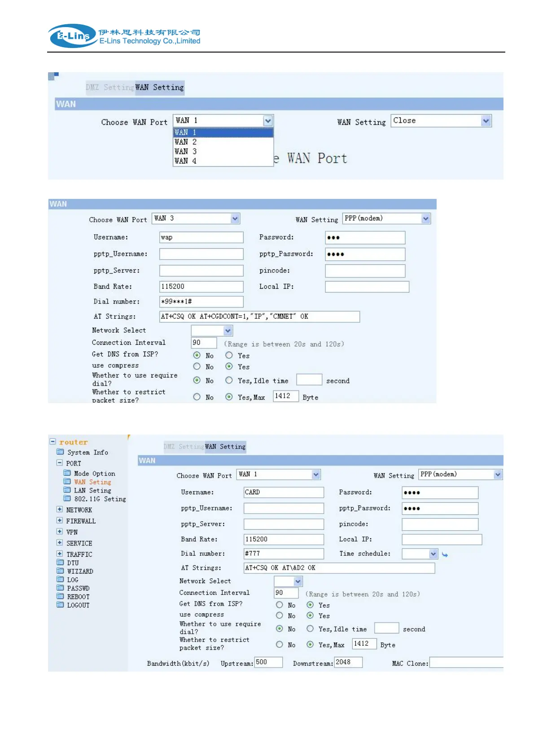The width and height of the screenshot is (534, 756).
Task: Select Yes for use compress in CARD form
Action: (x=310, y=615)
